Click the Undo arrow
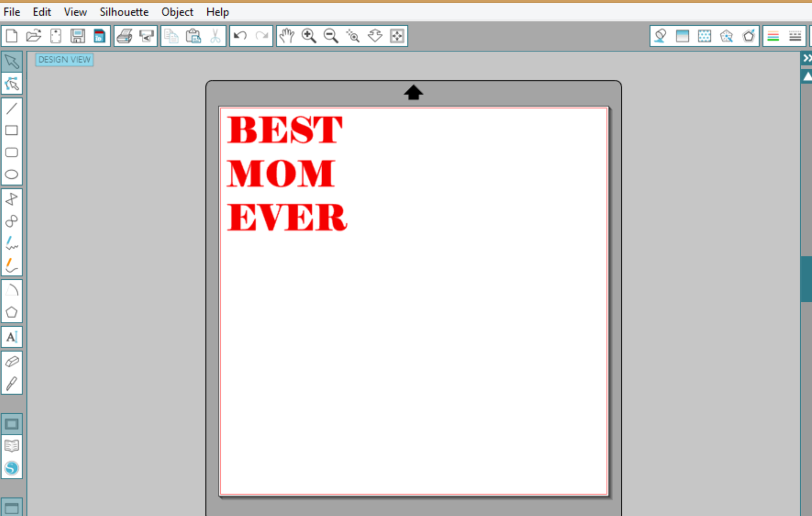812x516 pixels. tap(240, 36)
